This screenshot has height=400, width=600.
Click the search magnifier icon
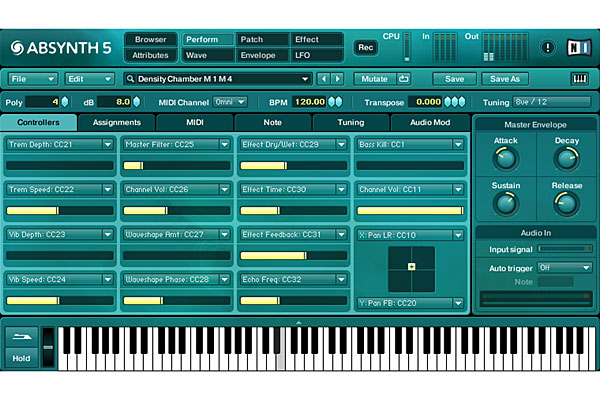coord(130,79)
